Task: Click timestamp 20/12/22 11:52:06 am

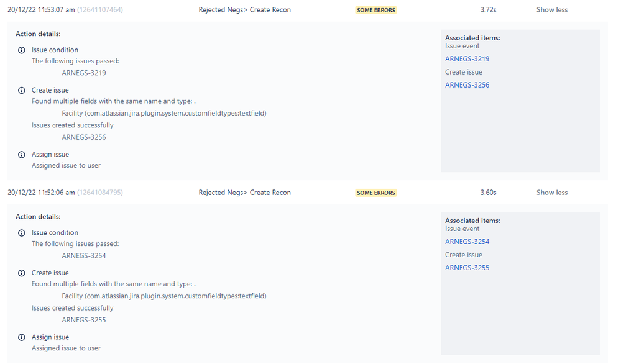Action: click(x=41, y=192)
